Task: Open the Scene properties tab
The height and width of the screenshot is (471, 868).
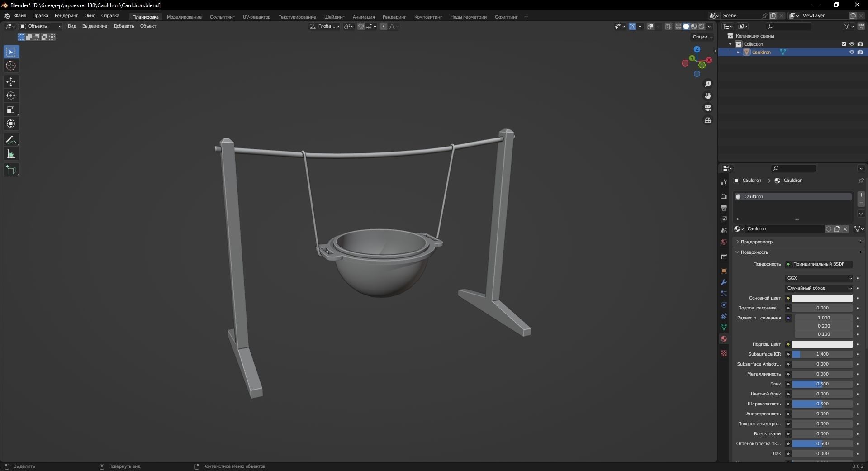Action: (724, 230)
